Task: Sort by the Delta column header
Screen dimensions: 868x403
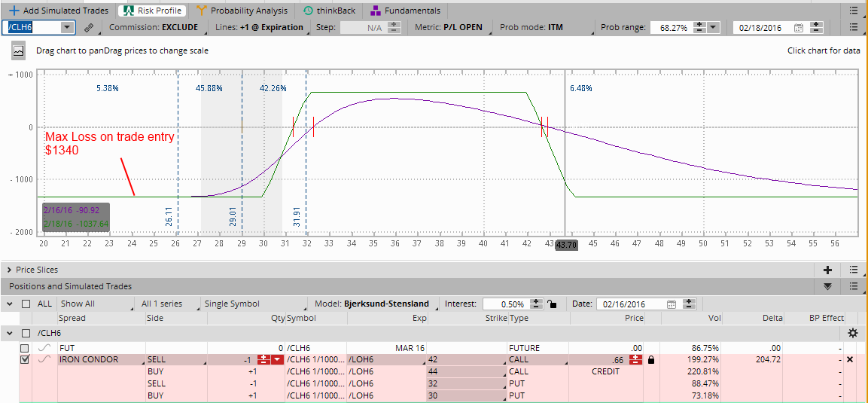Action: pyautogui.click(x=773, y=318)
